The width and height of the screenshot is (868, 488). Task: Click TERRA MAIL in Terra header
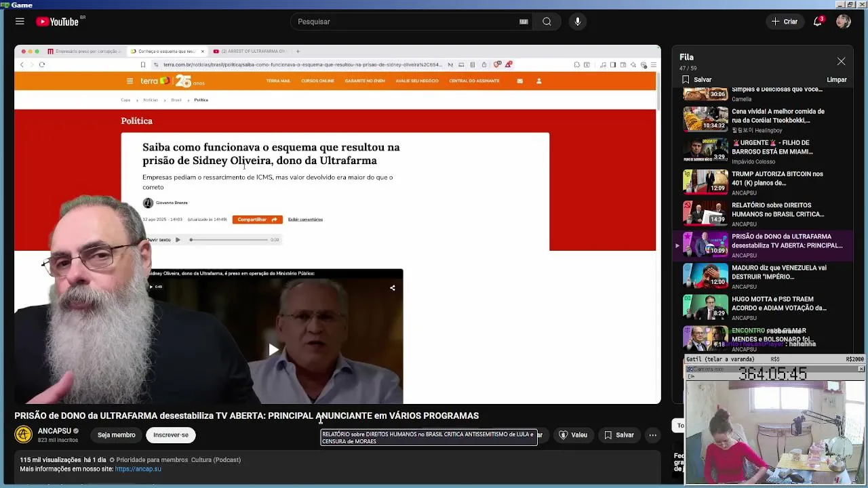[278, 81]
